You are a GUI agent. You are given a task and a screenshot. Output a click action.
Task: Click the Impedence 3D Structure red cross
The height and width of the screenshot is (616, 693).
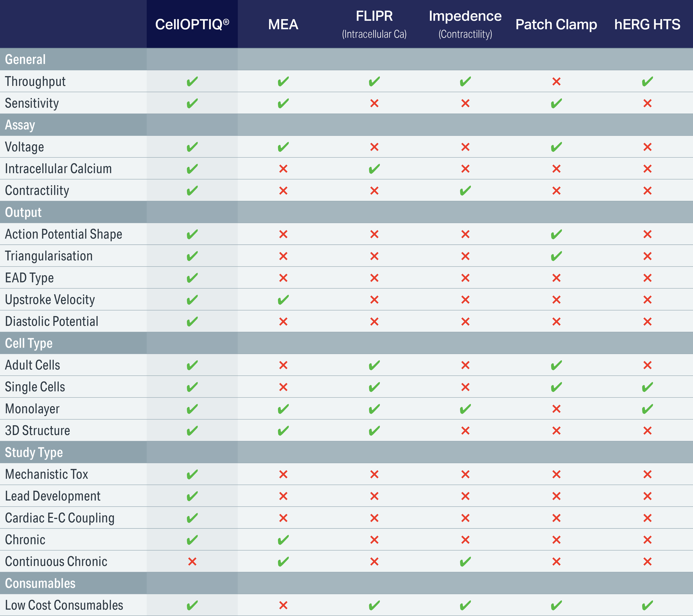pyautogui.click(x=465, y=431)
